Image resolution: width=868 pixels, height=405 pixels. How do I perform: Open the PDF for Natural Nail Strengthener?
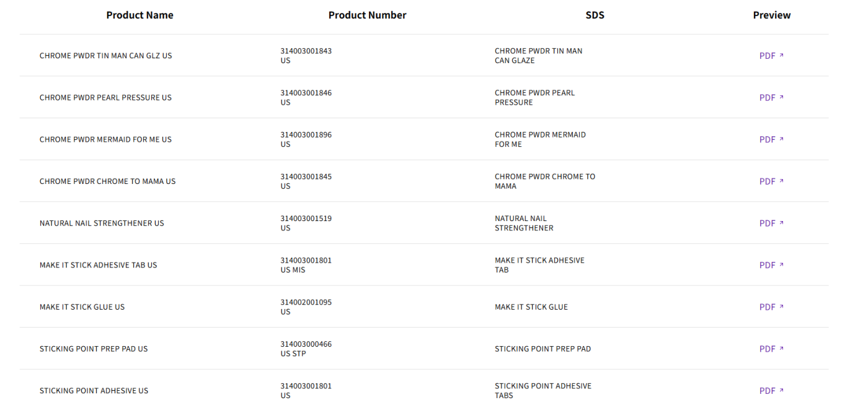coord(771,224)
